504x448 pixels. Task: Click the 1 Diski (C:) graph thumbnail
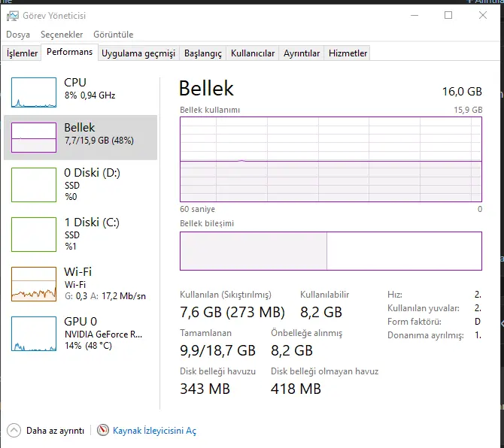[34, 235]
